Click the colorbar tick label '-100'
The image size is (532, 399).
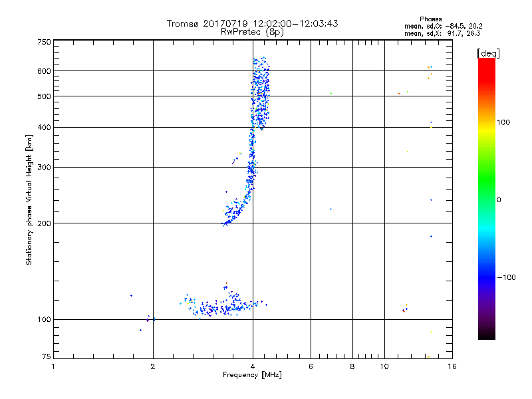coord(506,277)
